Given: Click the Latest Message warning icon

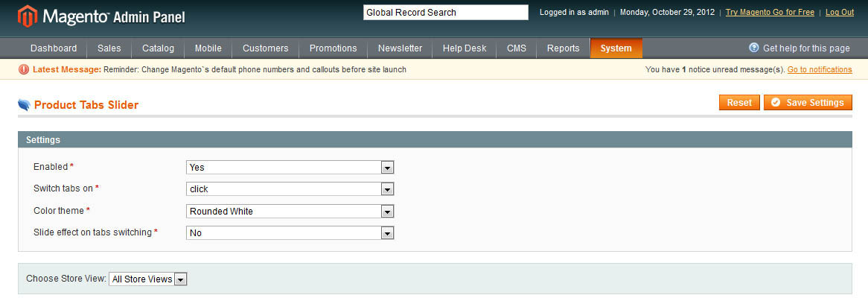Looking at the screenshot, I should (24, 69).
